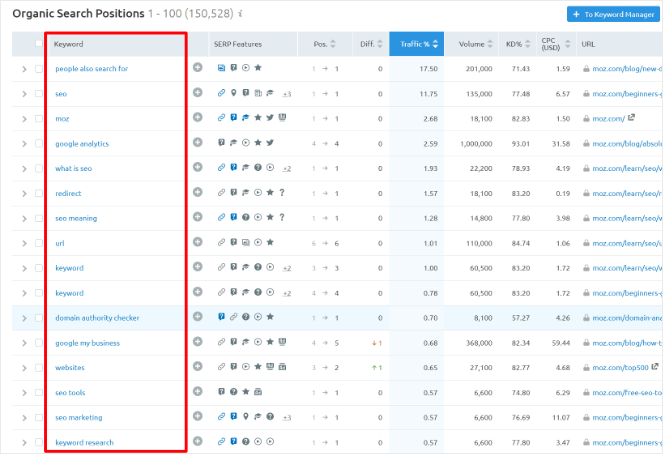Viewport: 663px width, 454px height.
Task: Open the 'domain authority checker' keyword link
Action: click(x=97, y=318)
